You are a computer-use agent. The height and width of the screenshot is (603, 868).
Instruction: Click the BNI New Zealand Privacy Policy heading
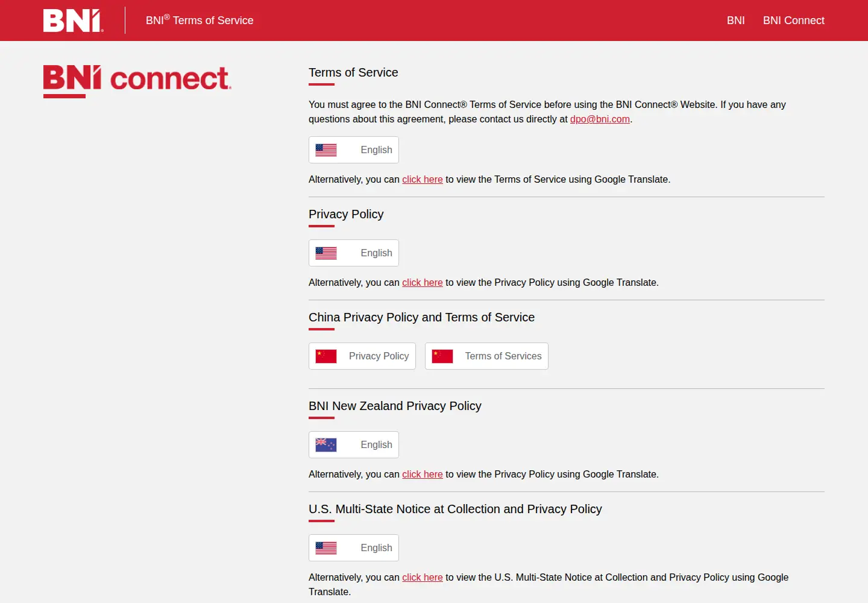[395, 406]
